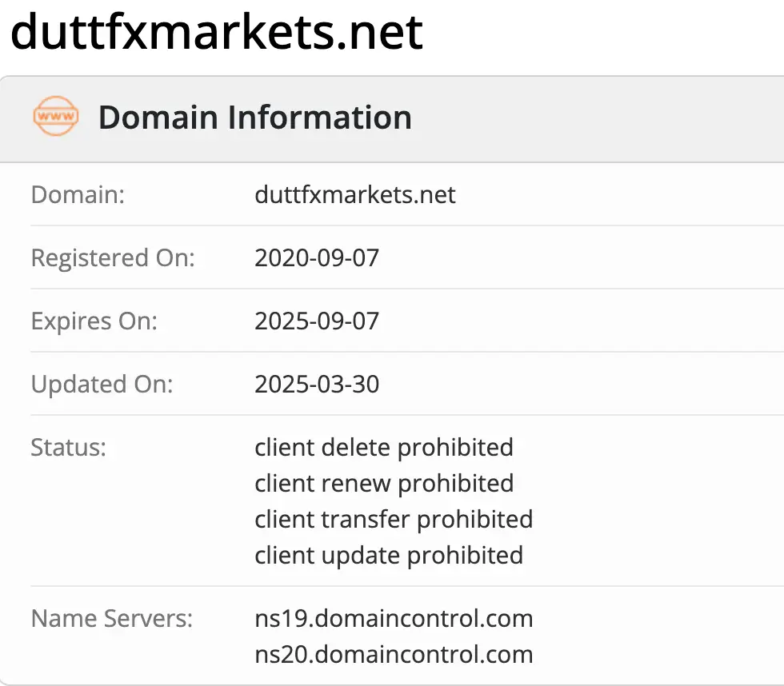Click the Domain value duttfxmarkets.net
The width and height of the screenshot is (784, 686).
[355, 195]
